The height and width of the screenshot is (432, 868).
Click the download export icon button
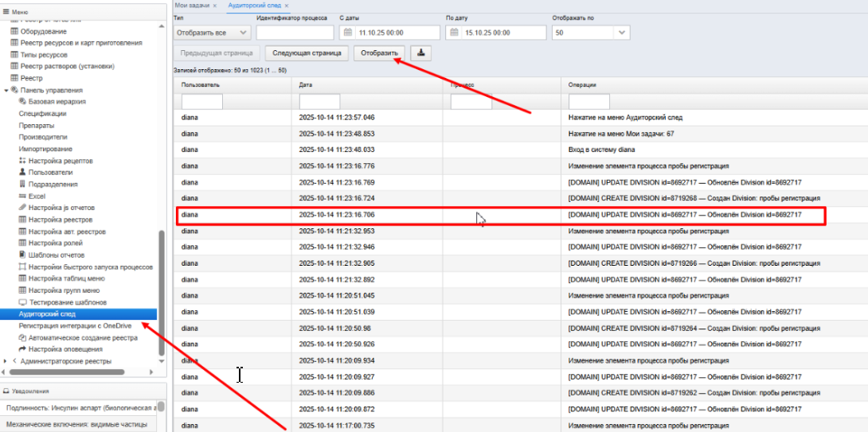[420, 53]
